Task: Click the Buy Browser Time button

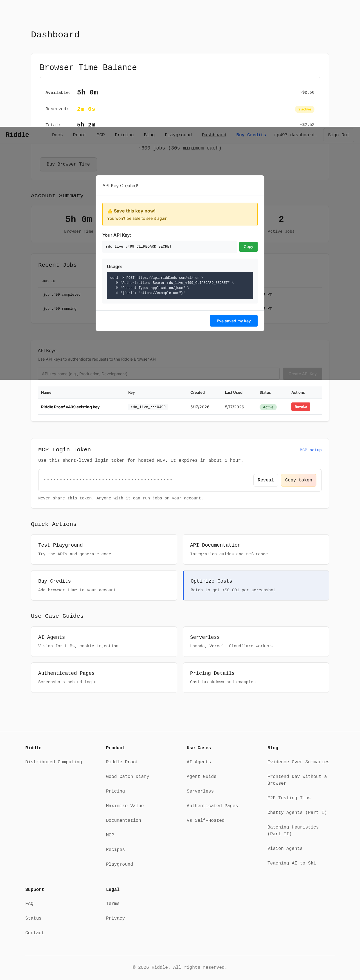Action: click(68, 164)
